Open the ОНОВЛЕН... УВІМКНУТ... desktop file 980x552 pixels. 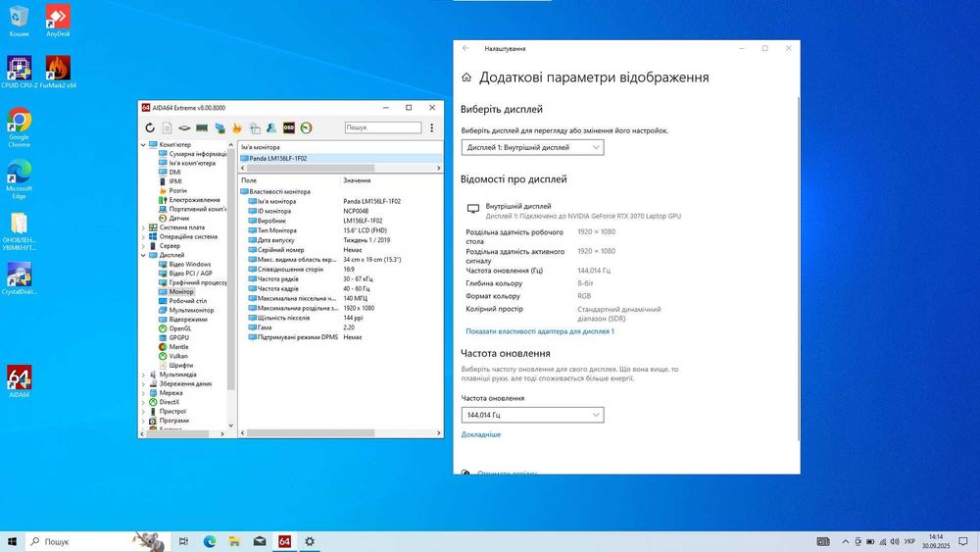point(20,231)
